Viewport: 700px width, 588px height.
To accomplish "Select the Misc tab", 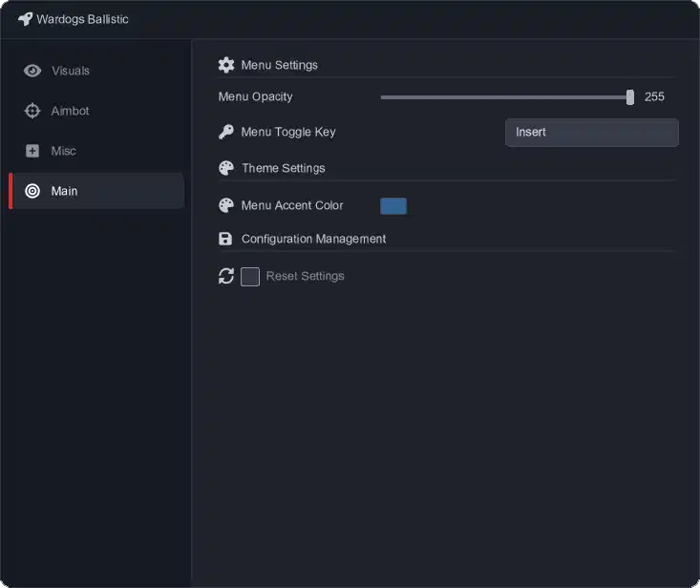I will [96, 151].
